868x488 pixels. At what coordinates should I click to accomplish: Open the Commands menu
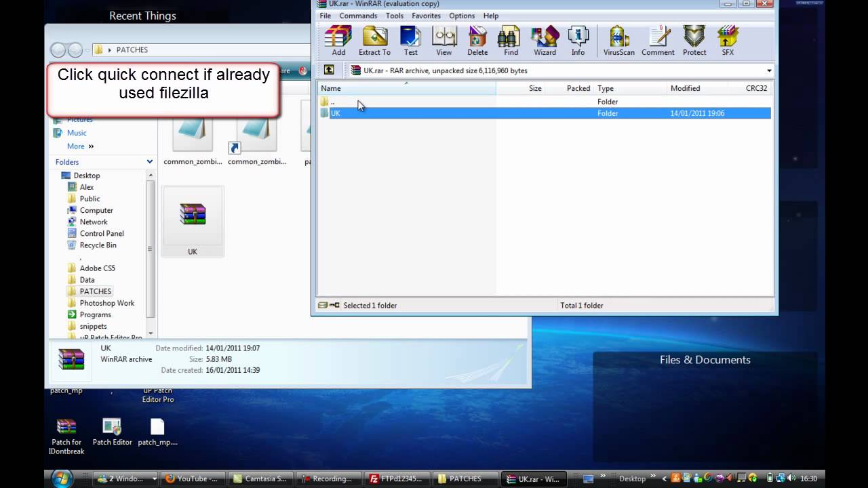(x=358, y=16)
